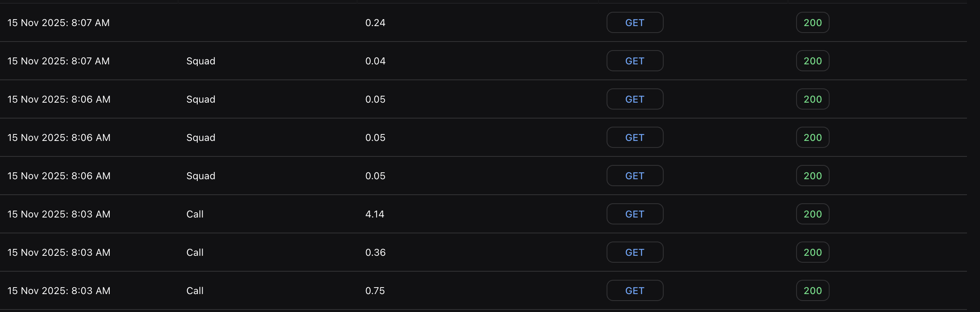Click the GET badge in the 0.36 Call row
The width and height of the screenshot is (980, 312).
click(635, 253)
